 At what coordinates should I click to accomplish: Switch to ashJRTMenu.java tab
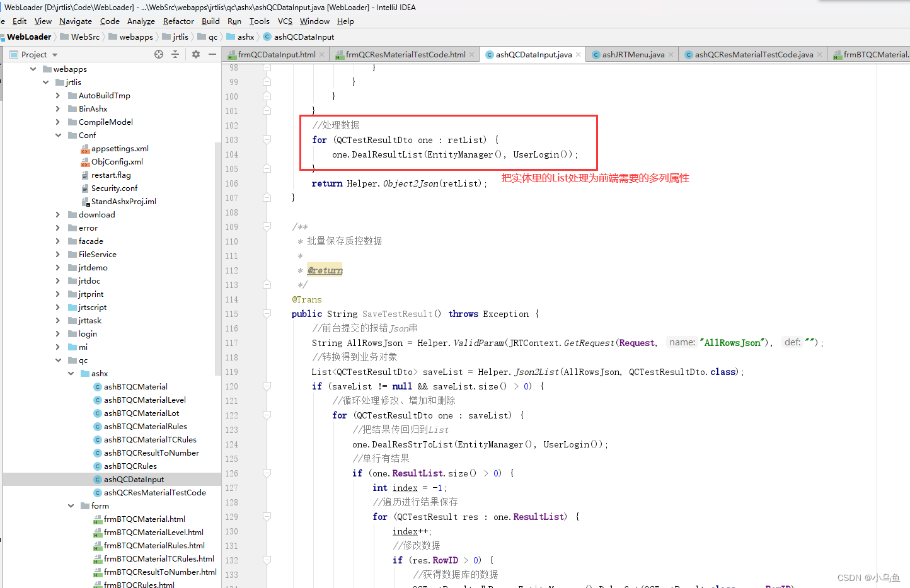[x=633, y=55]
